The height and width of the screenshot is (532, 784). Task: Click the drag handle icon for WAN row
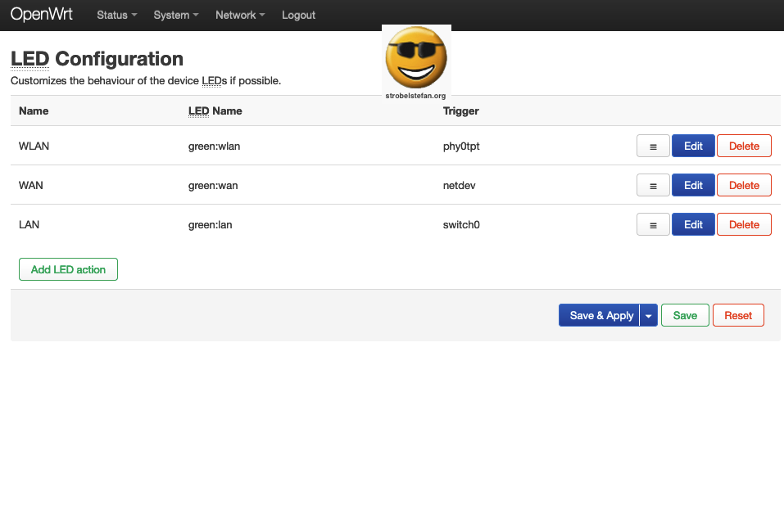pos(653,186)
